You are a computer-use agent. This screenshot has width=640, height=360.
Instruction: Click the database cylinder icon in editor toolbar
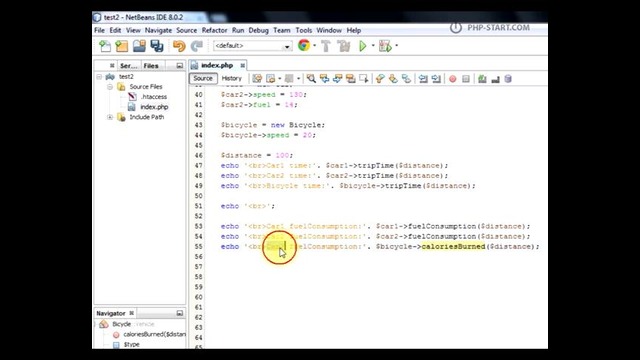[508, 79]
